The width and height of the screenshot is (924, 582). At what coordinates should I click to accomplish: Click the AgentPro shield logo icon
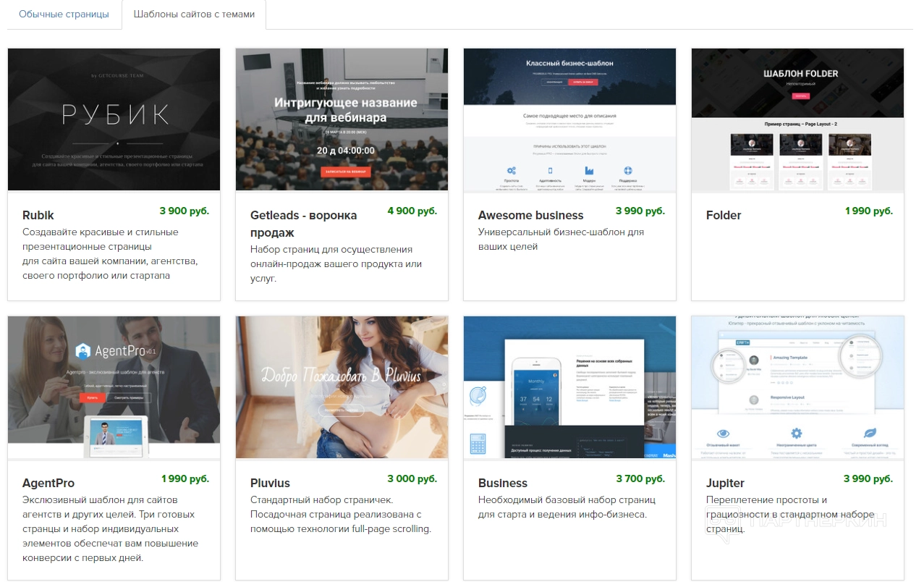[x=83, y=352]
